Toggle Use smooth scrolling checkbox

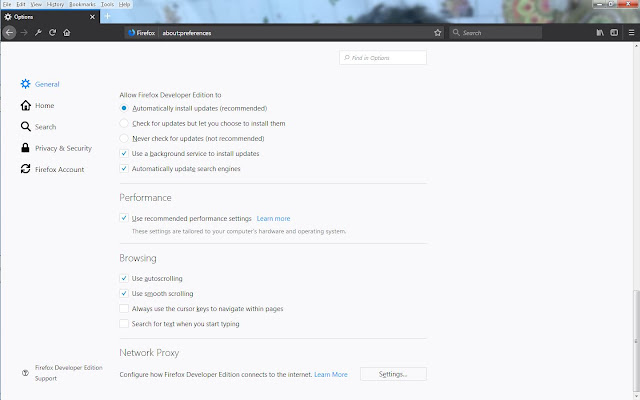(x=124, y=293)
